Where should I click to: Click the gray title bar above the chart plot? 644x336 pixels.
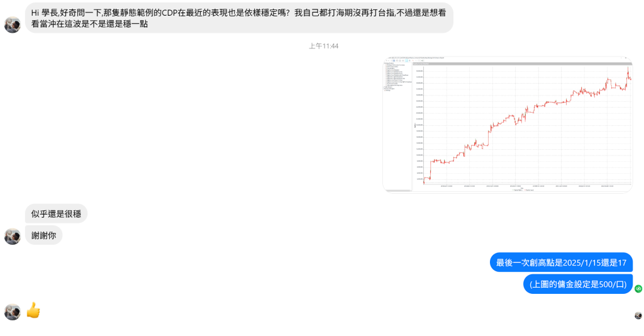point(522,64)
